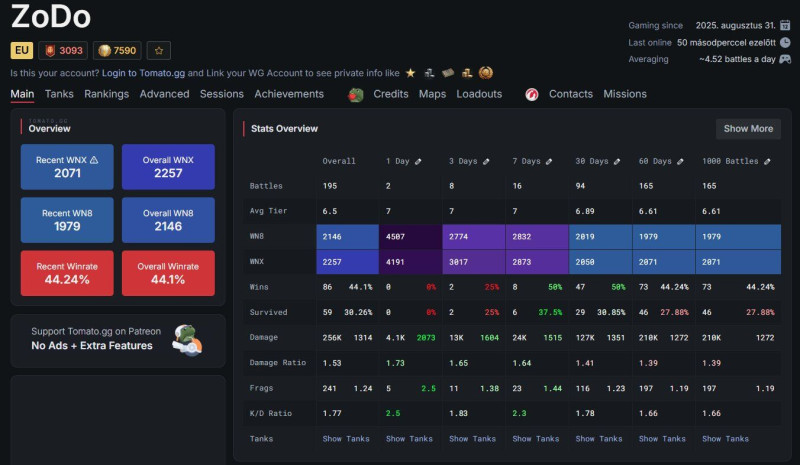Follow the Login to Tomato.gg link

click(x=143, y=73)
